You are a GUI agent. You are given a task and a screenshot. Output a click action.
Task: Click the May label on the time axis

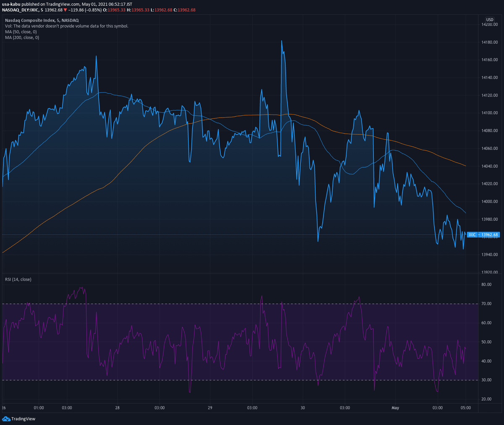(395, 408)
